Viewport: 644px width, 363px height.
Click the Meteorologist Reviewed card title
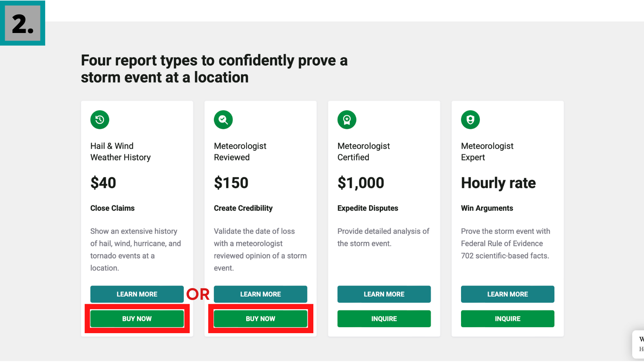coord(240,152)
